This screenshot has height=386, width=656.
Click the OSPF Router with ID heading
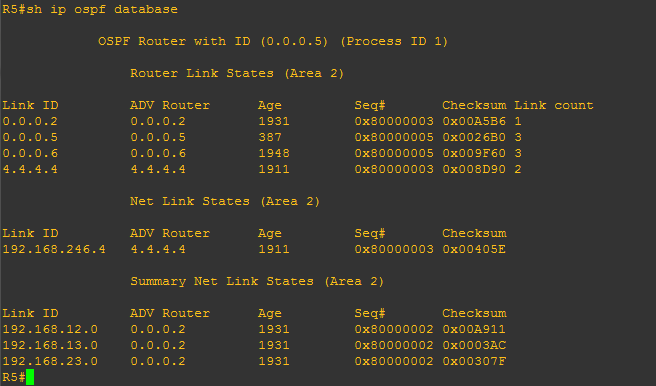[273, 41]
